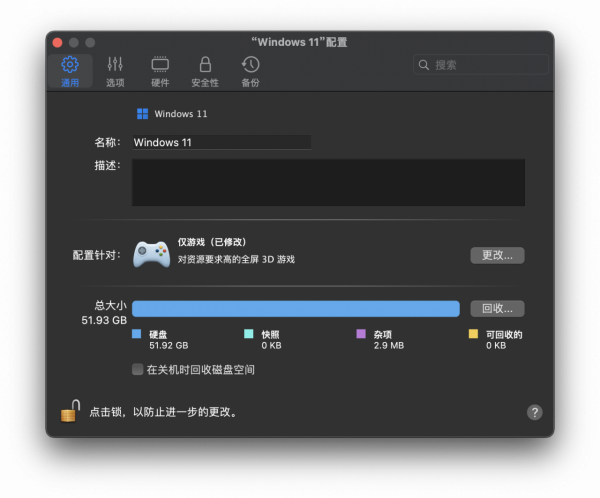600x498 pixels.
Task: Open help with the question mark button
Action: coord(535,412)
